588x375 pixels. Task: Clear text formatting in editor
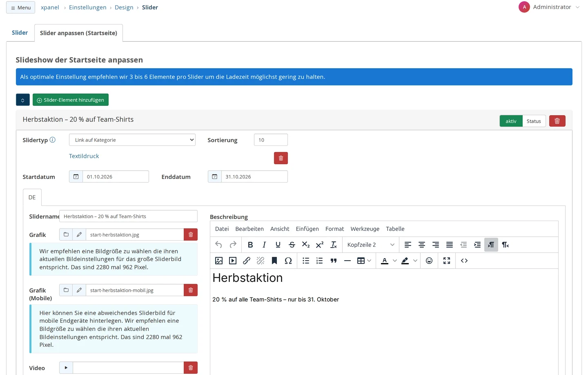[x=334, y=245]
